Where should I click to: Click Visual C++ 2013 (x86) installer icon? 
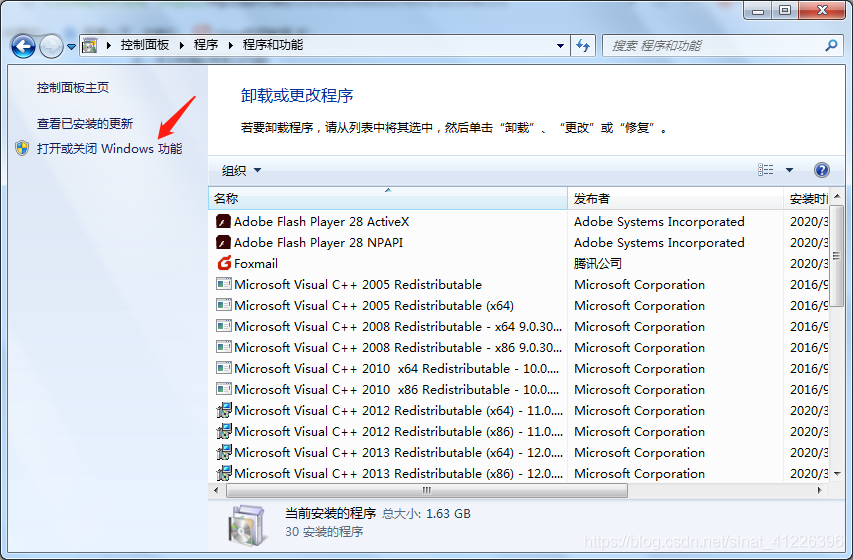(224, 473)
